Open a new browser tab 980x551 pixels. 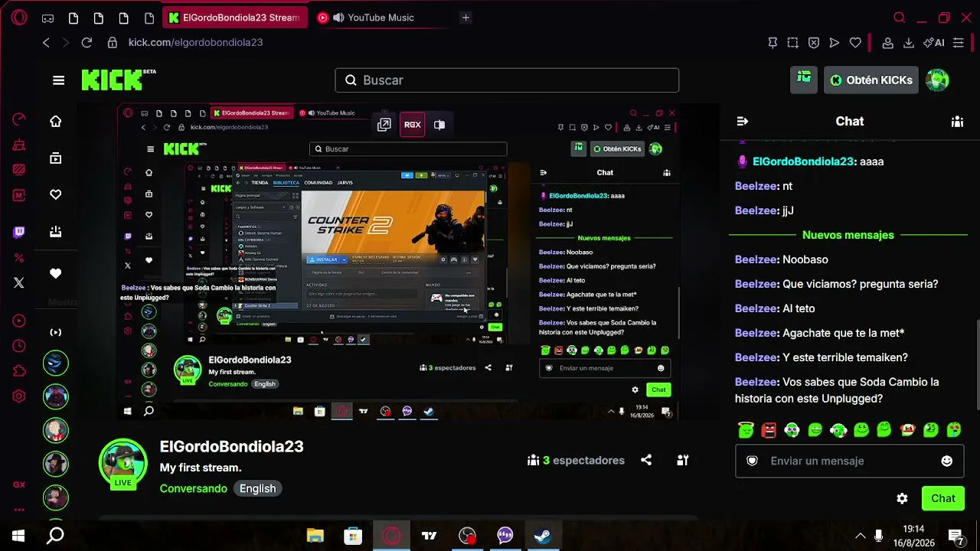[x=465, y=18]
